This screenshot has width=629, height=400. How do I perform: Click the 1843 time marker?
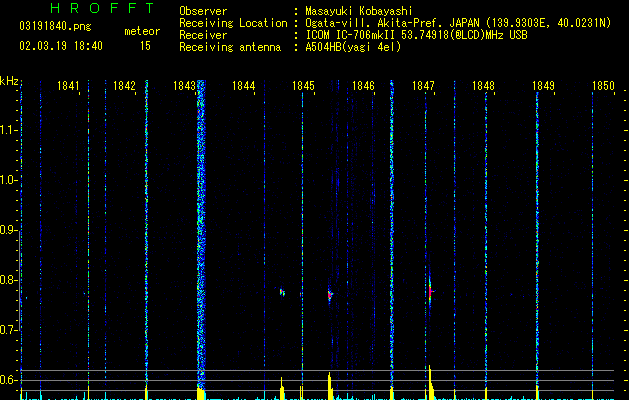tap(184, 86)
